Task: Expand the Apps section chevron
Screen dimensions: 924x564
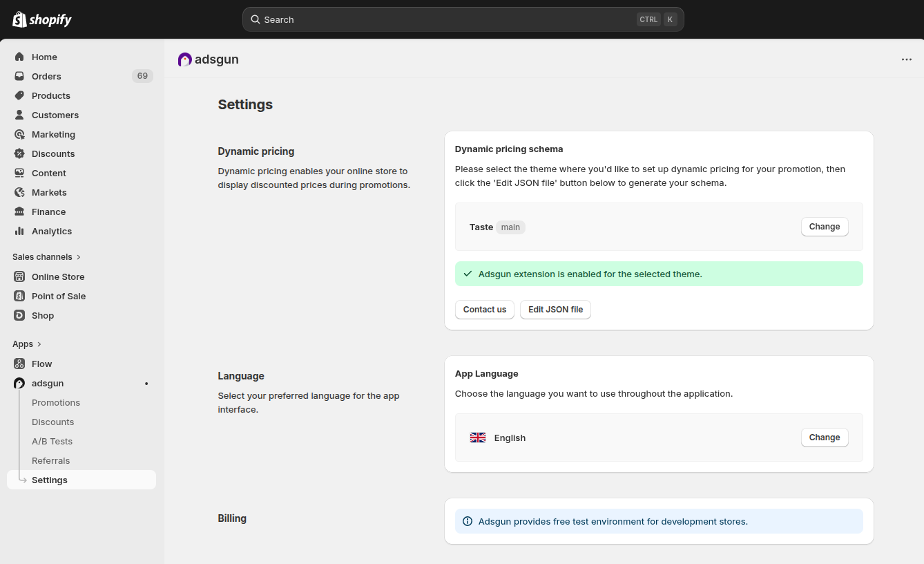Action: point(39,344)
